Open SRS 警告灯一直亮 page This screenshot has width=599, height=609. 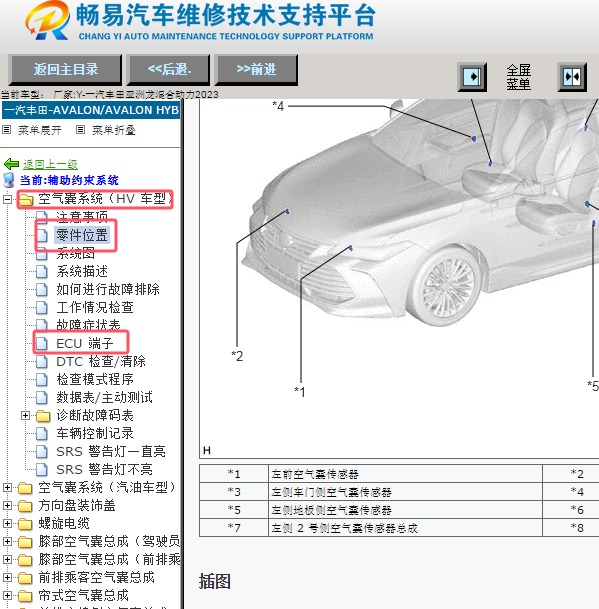(x=111, y=452)
